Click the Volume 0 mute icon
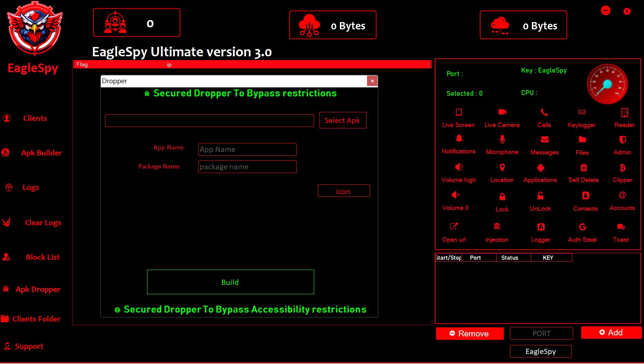The width and height of the screenshot is (644, 364). coord(455,195)
